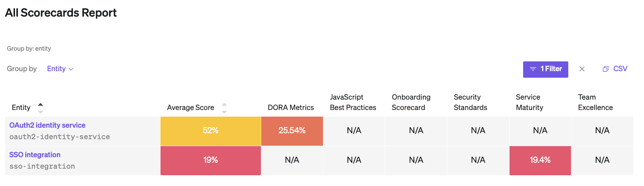Click the Service Maturity column header
The image size is (644, 186).
pyautogui.click(x=529, y=102)
